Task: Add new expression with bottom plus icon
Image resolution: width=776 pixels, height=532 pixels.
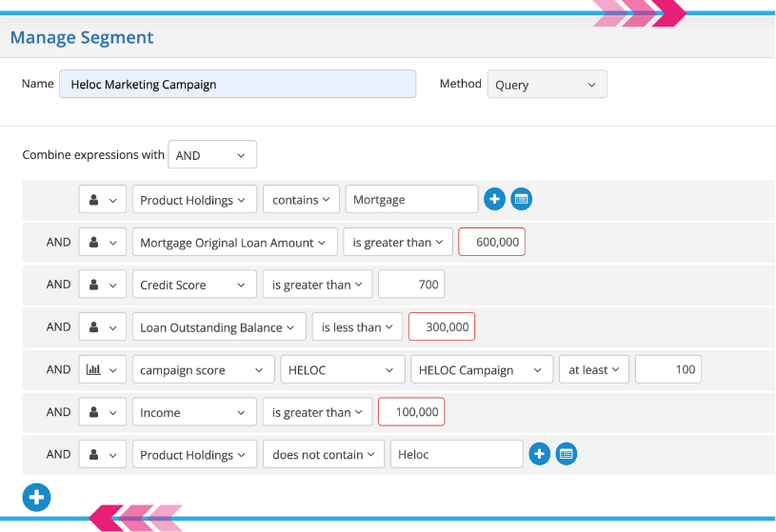Action: pyautogui.click(x=36, y=497)
